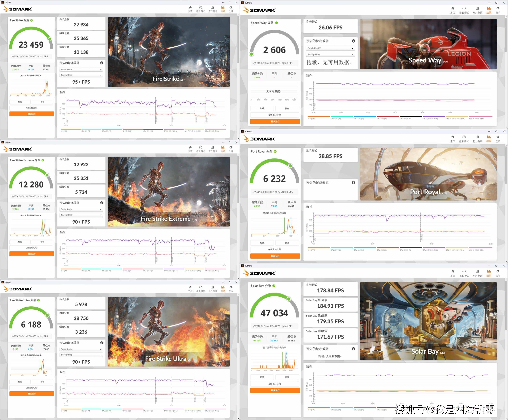
Task: Click game performance info icon in Fire Strike
Action: (x=102, y=63)
